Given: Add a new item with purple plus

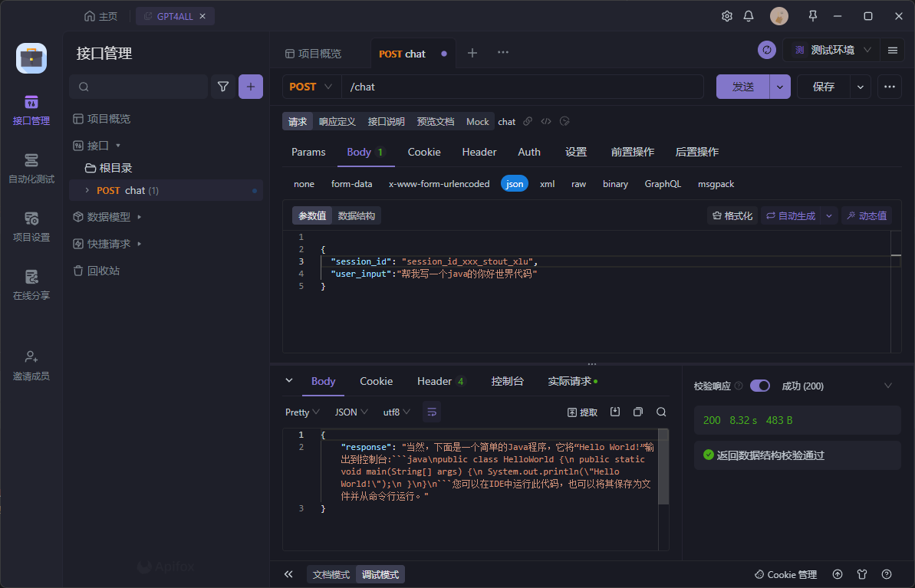Looking at the screenshot, I should pos(251,87).
